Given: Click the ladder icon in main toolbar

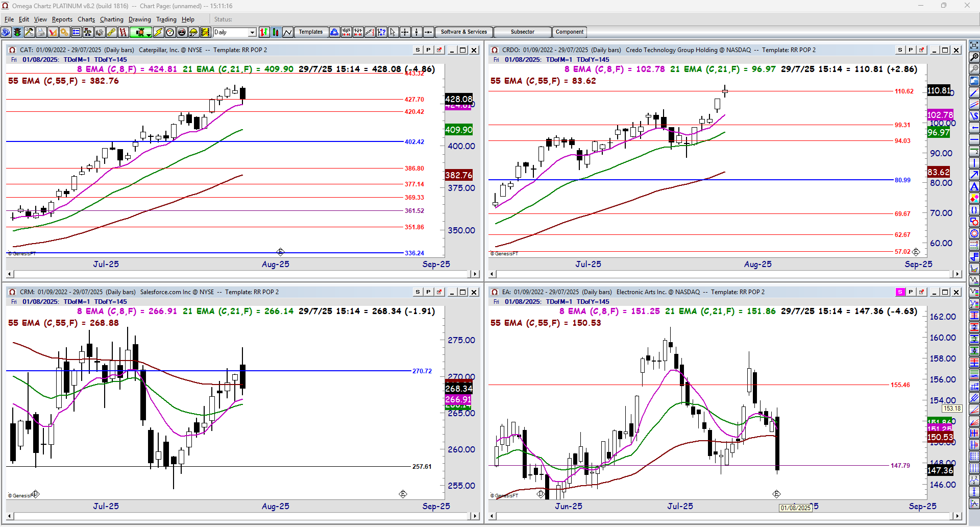Looking at the screenshot, I should [123, 32].
